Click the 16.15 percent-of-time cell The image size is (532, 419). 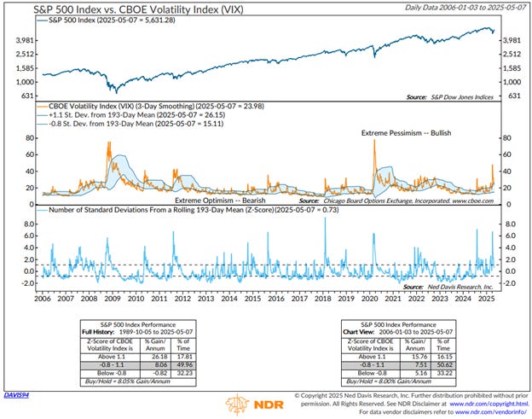pos(444,357)
